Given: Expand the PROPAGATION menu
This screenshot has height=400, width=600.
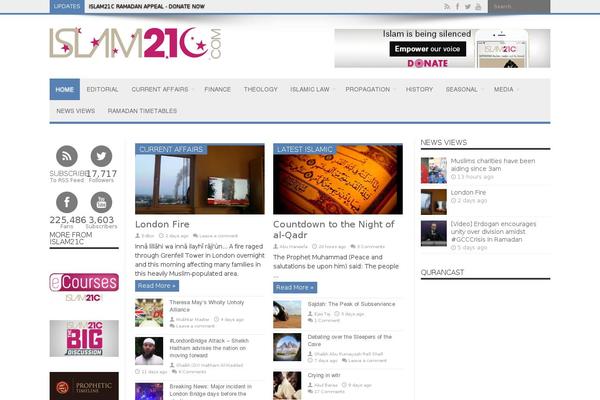Looking at the screenshot, I should click(x=368, y=89).
